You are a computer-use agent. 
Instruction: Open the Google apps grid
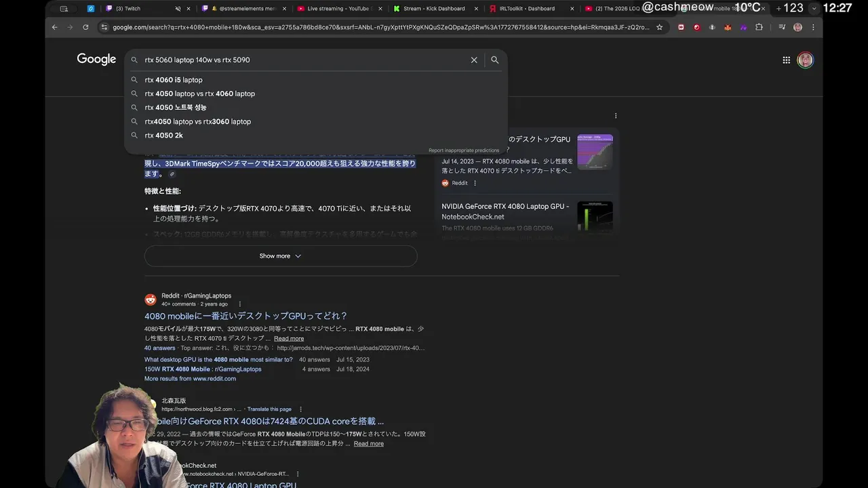pyautogui.click(x=787, y=60)
